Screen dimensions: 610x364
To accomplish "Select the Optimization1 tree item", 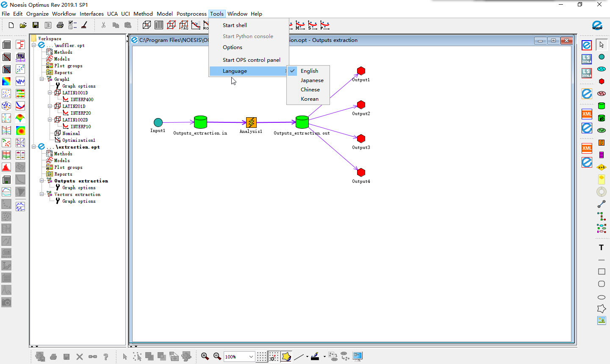I will pos(79,140).
